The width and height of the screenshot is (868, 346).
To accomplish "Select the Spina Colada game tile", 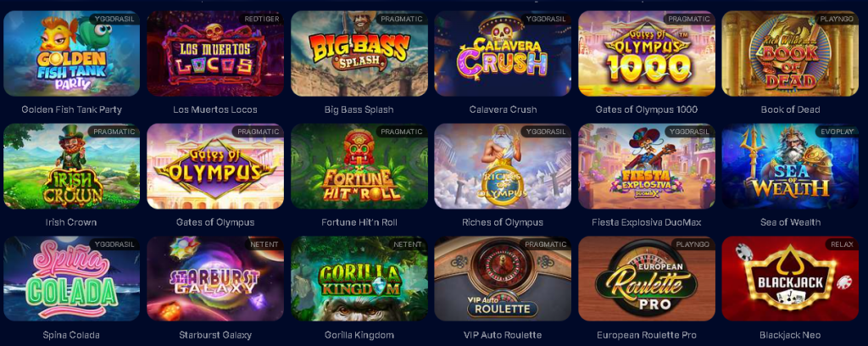I will point(71,278).
